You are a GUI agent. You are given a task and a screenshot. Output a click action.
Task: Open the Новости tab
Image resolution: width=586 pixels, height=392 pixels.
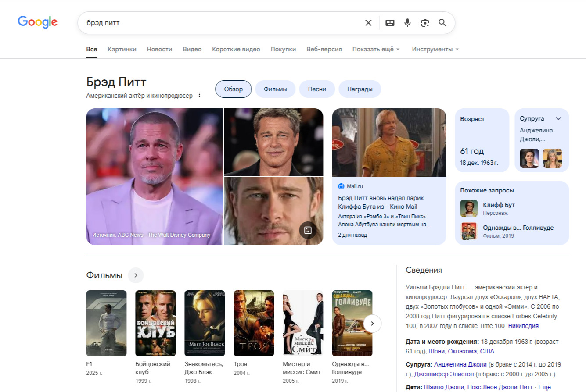coord(159,49)
